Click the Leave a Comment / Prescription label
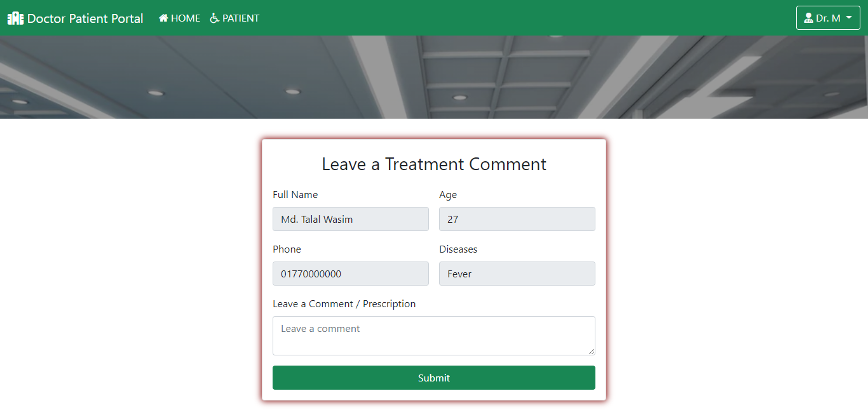868x417 pixels. 344,304
